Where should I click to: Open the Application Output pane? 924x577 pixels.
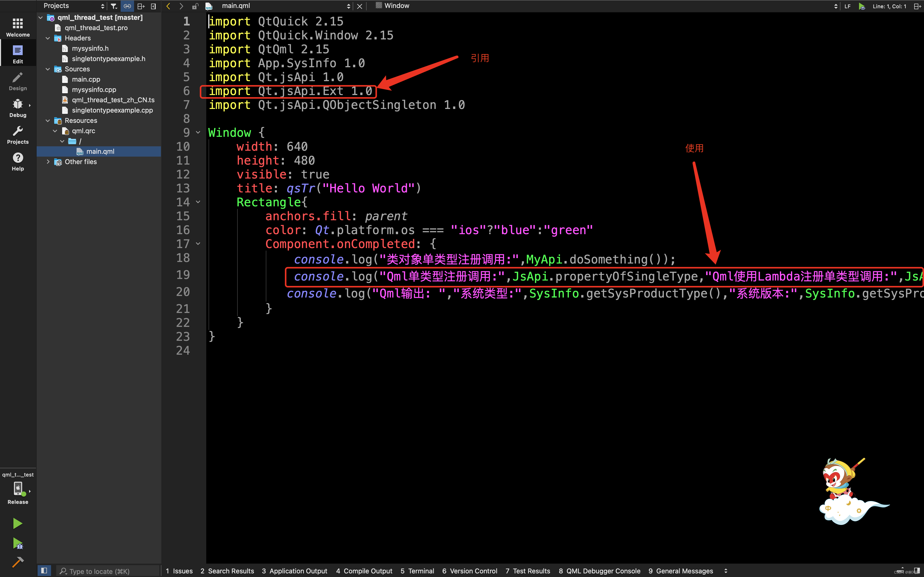[294, 571]
